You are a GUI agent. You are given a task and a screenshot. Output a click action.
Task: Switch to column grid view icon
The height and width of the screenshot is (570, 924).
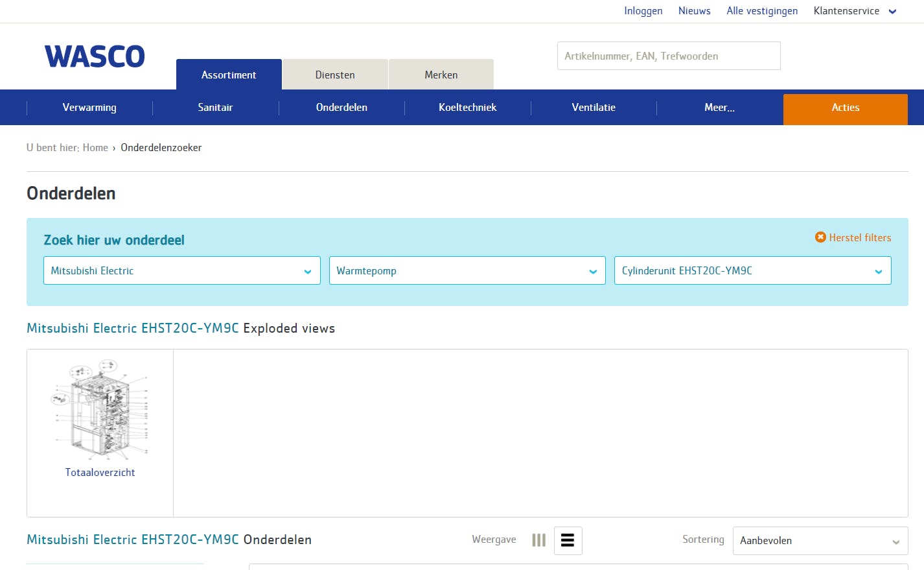[x=538, y=540]
